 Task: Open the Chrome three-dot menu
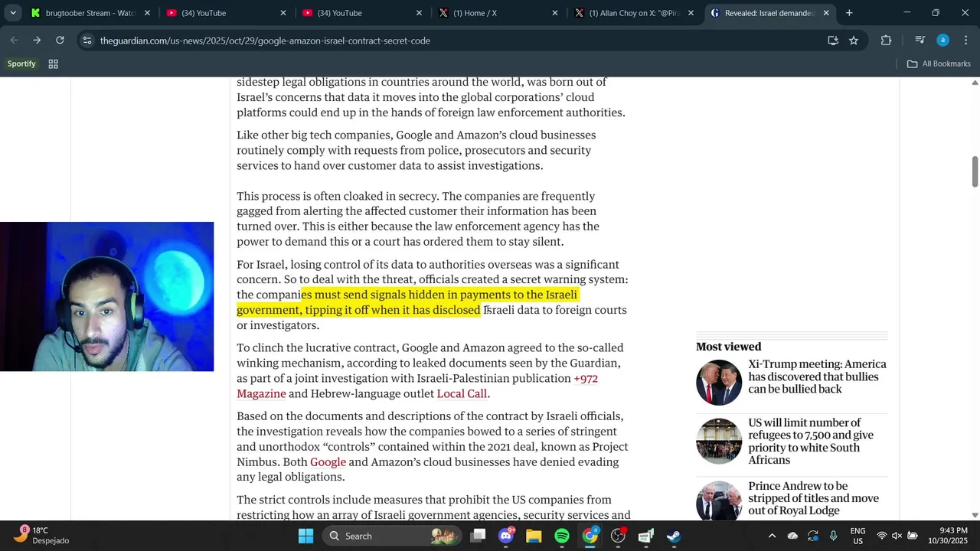coord(965,41)
